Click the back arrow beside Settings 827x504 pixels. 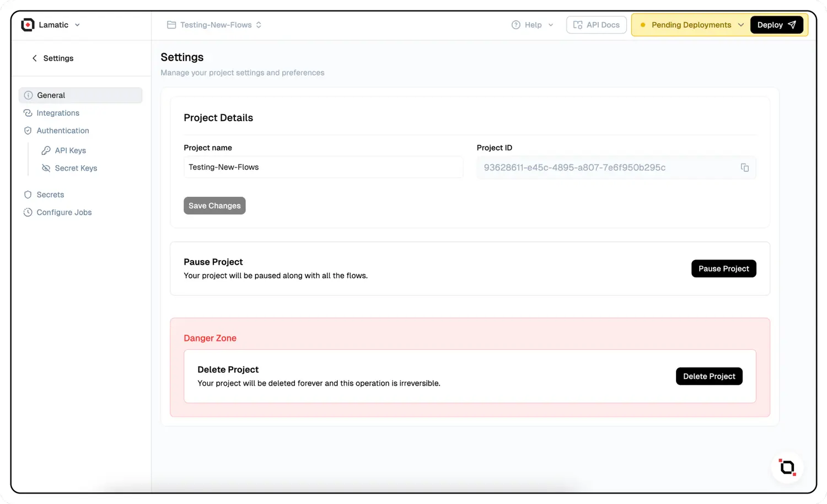point(35,58)
